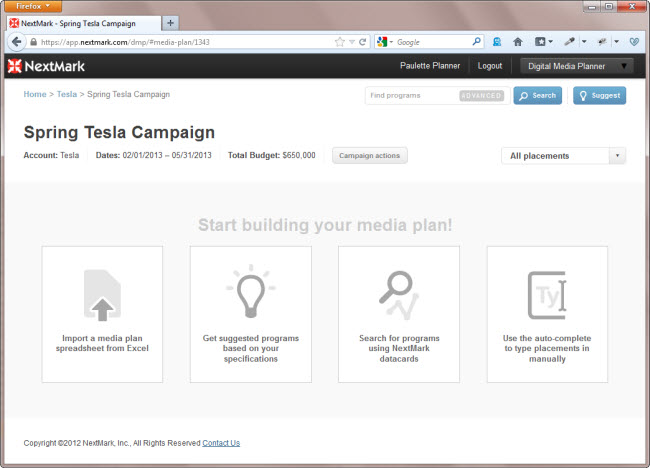
Task: Go to Tesla breadcrumb link
Action: coord(67,94)
